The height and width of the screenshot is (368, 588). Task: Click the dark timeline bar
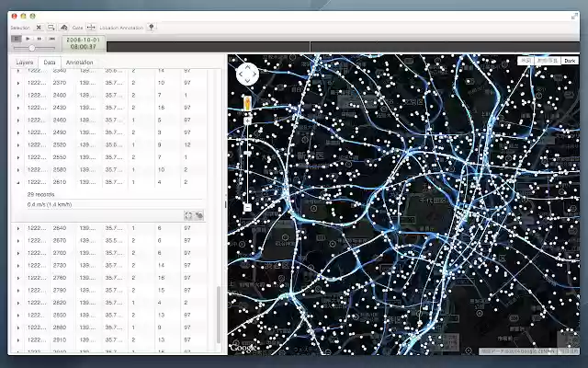[x=343, y=47]
